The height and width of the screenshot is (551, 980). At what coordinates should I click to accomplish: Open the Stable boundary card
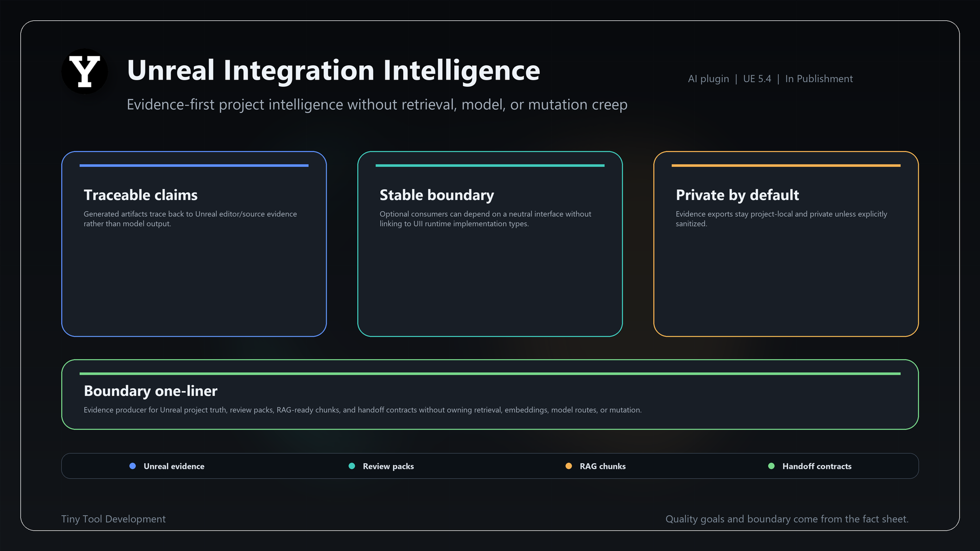[490, 244]
